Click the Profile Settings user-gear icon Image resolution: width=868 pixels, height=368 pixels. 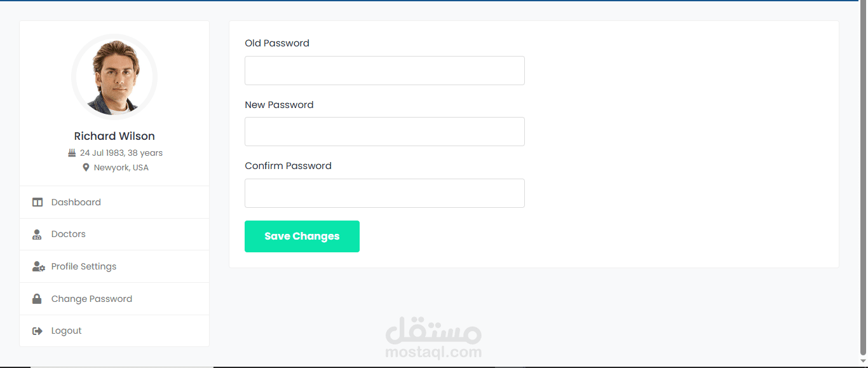[x=38, y=267]
